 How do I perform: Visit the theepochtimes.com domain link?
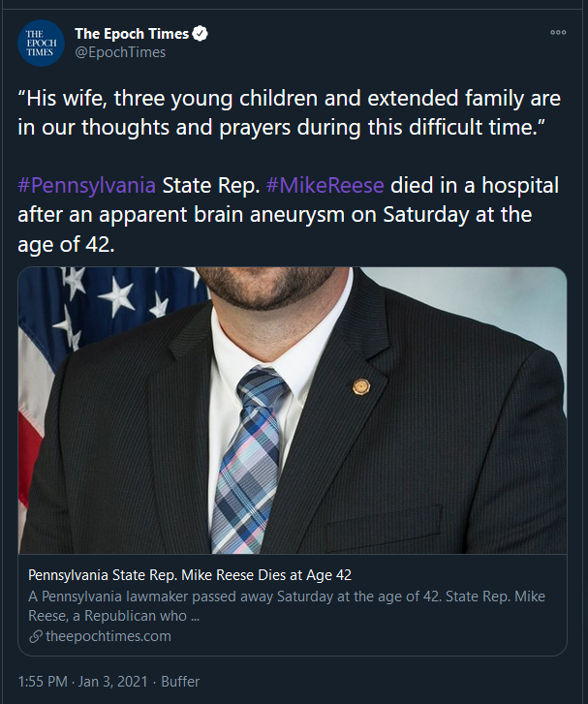[x=107, y=636]
